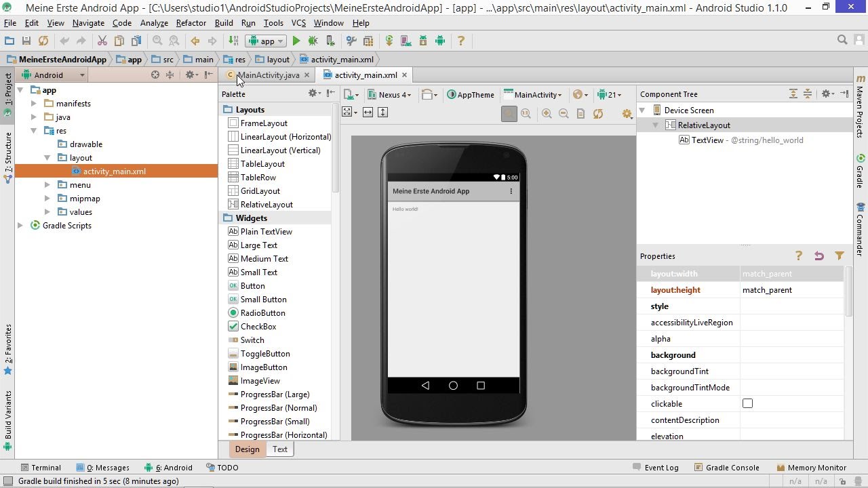
Task: Click the Properties restore default arrow icon
Action: (x=819, y=256)
